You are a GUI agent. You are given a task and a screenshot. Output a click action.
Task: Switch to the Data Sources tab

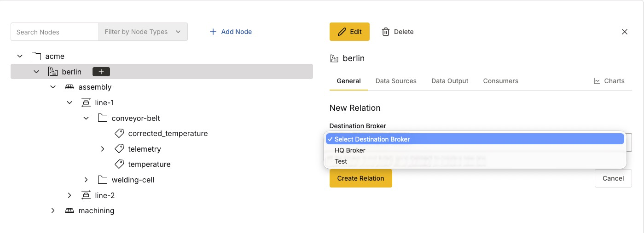pos(396,81)
